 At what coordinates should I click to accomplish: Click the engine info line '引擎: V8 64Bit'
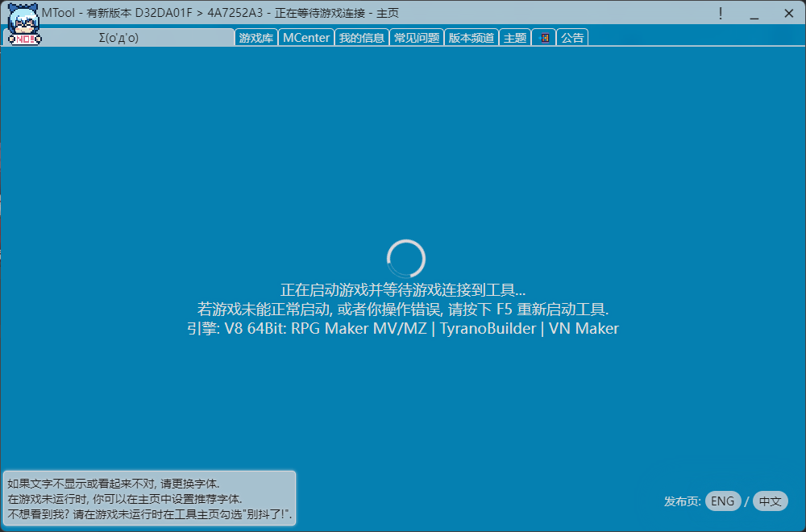403,328
